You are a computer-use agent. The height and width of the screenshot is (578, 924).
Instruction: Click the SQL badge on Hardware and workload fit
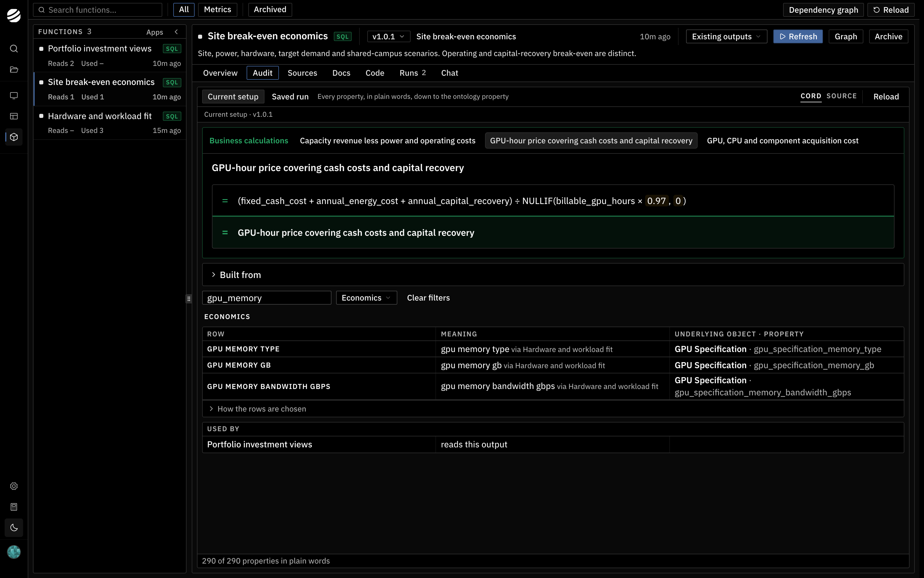pos(172,116)
